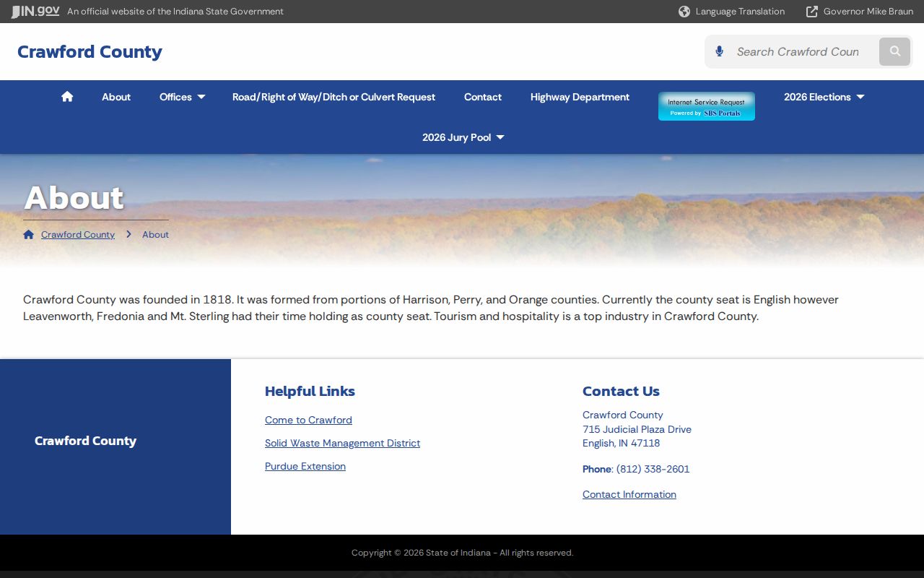
Task: Click the Crawford County breadcrumb link
Action: click(x=78, y=234)
